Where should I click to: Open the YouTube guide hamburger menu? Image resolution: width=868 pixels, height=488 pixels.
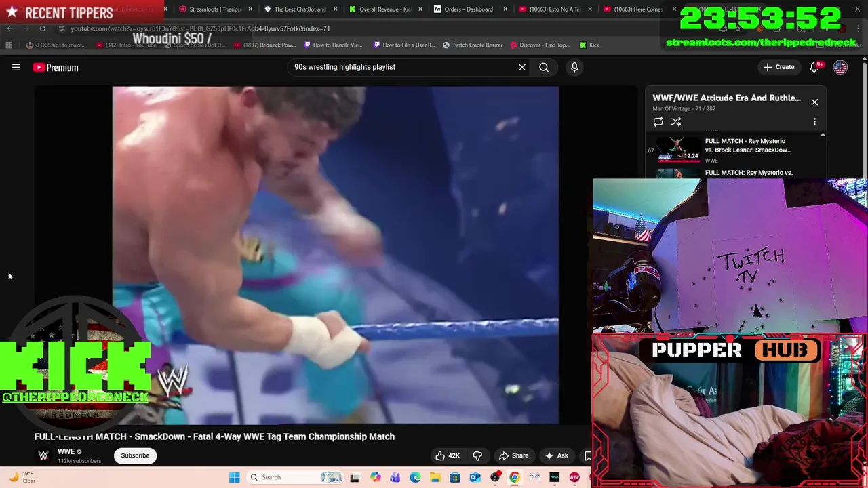16,67
